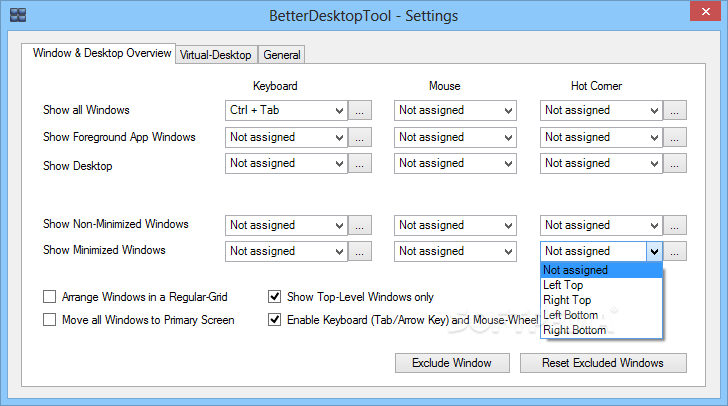The width and height of the screenshot is (728, 406).
Task: Open Hot Corner dropdown for Show Foreground App Windows
Action: point(601,138)
